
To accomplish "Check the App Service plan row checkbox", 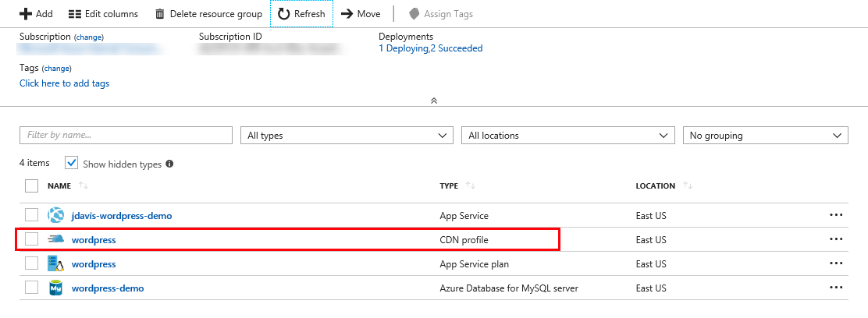I will tap(31, 263).
